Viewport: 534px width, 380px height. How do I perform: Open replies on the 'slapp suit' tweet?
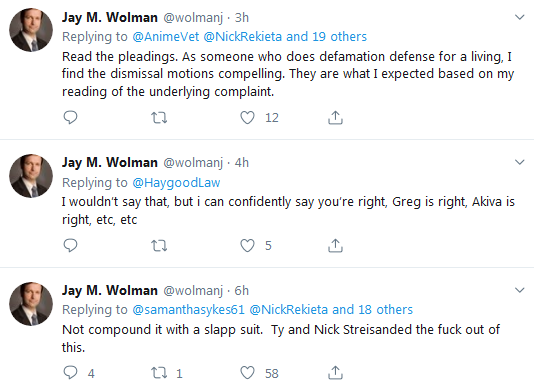pos(70,373)
